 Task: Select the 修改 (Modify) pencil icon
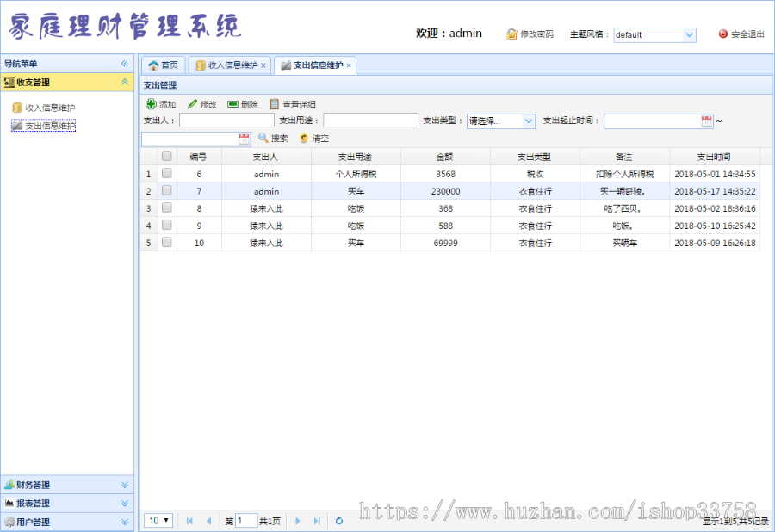pos(191,105)
